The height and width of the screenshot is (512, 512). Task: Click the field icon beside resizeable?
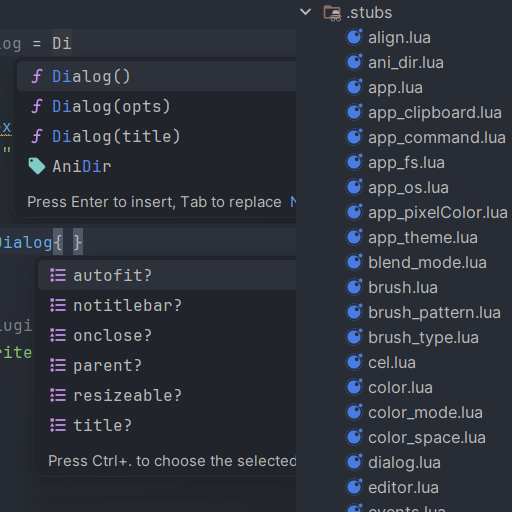point(58,395)
